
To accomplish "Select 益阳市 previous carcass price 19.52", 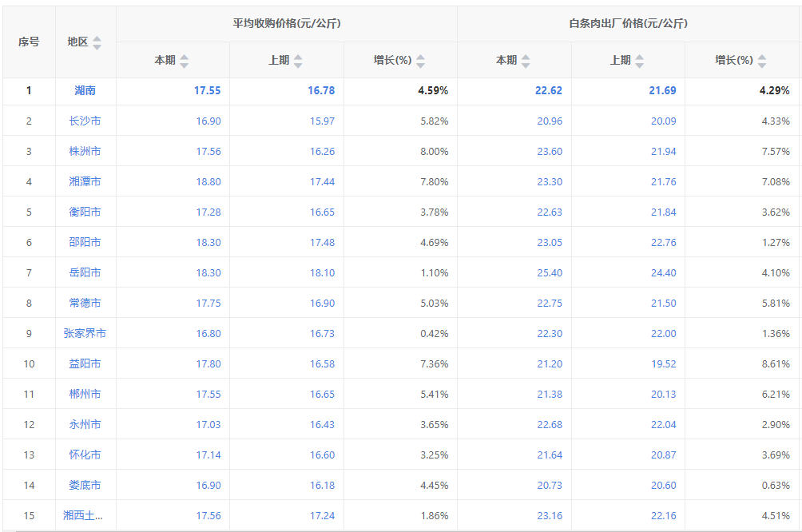I will point(663,363).
